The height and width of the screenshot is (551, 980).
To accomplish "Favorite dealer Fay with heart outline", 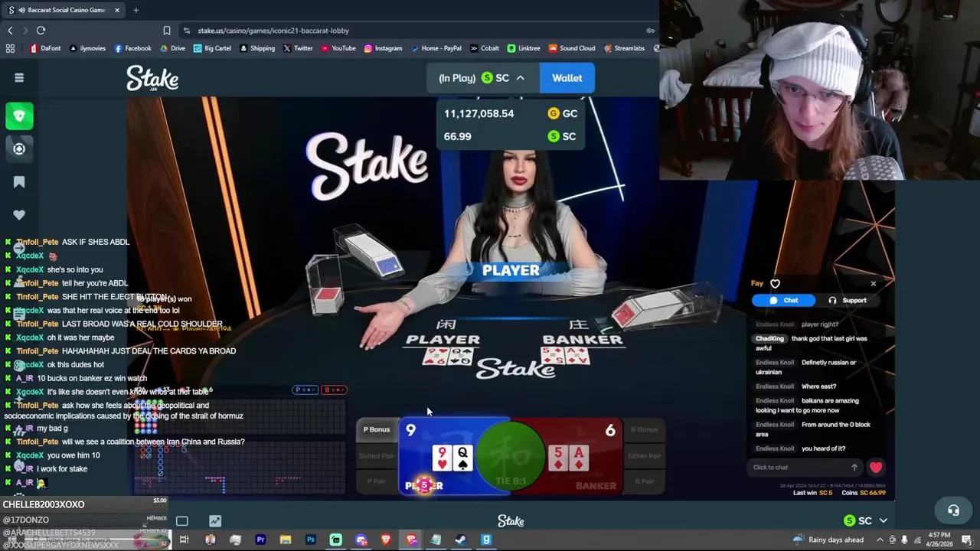I will (775, 284).
